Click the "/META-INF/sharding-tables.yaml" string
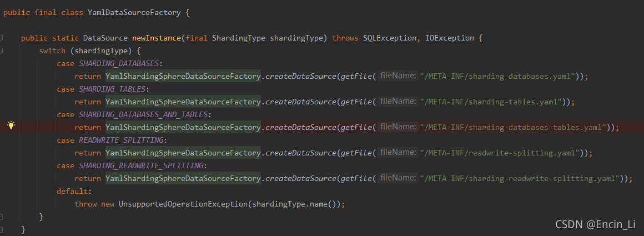Viewport: 644px width, 236px height. tap(491, 102)
